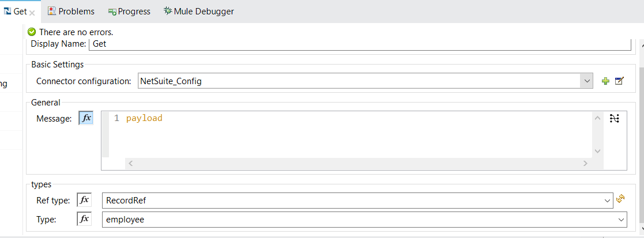Screen dimensions: 644x238
Task: Expand the Connector configuration dropdown
Action: (586, 81)
